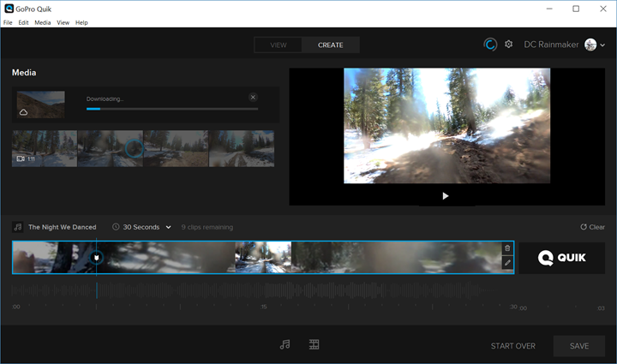The height and width of the screenshot is (364, 617).
Task: Click the clock icon next to 30 Seconds
Action: click(116, 227)
